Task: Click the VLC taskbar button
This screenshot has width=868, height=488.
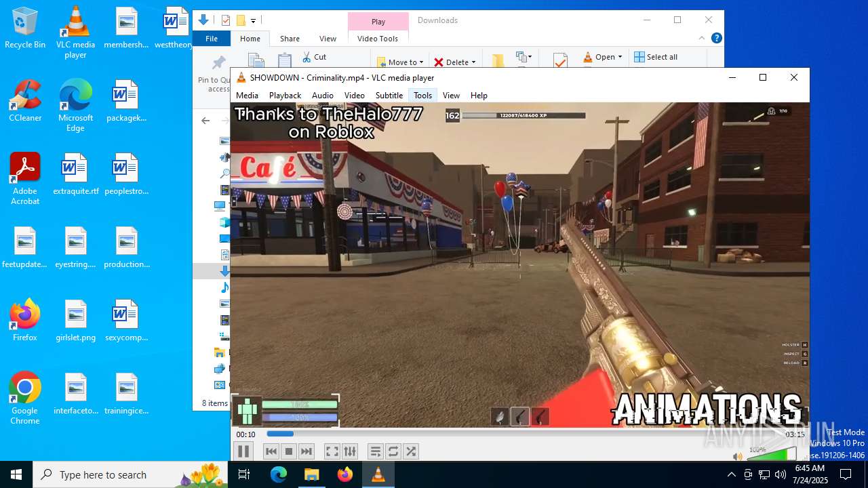Action: coord(378,474)
